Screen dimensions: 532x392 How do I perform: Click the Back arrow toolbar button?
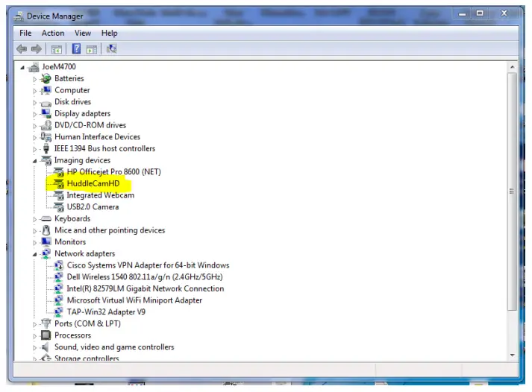click(22, 49)
